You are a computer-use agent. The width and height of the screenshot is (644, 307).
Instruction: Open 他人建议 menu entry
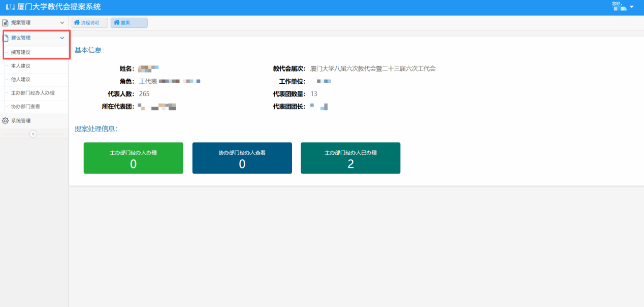pos(21,80)
